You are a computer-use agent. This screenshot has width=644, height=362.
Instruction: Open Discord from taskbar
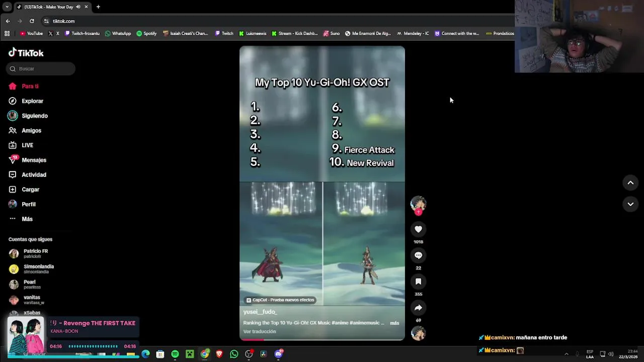(278, 354)
